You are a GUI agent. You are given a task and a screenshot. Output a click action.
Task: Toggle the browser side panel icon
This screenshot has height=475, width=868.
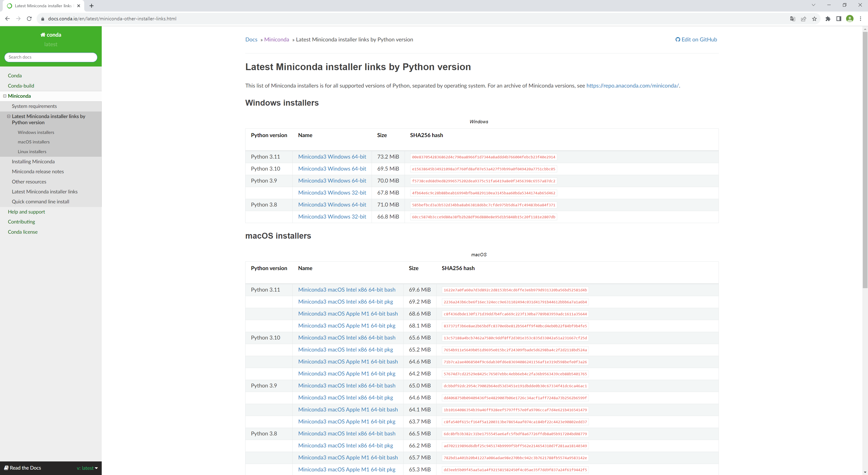pyautogui.click(x=839, y=19)
